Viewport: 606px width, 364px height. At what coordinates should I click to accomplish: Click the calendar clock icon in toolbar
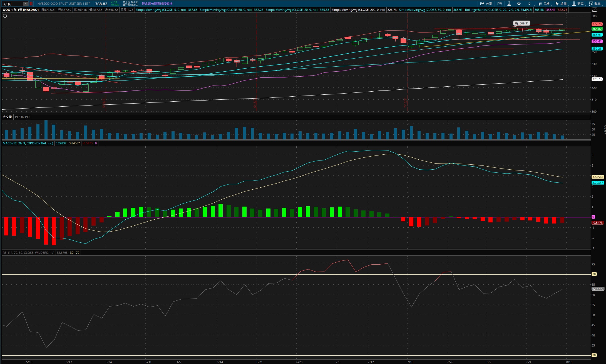tap(500, 4)
